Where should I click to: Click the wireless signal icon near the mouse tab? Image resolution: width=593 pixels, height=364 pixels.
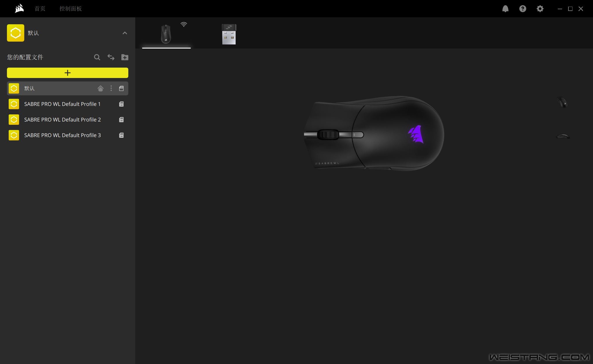coord(184,24)
